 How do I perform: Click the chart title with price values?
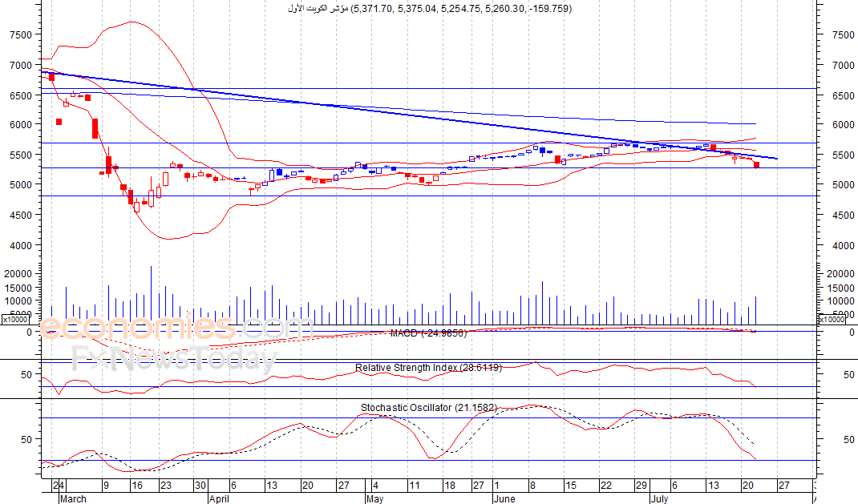(x=430, y=8)
